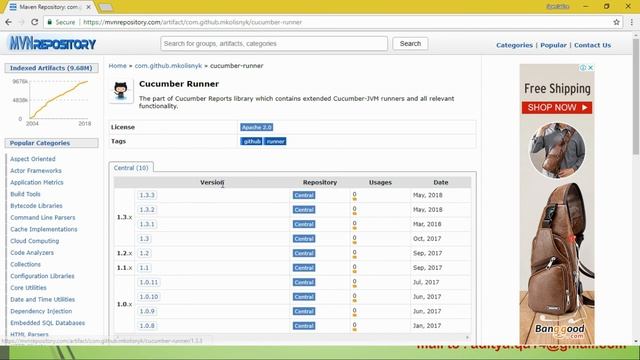Open Code Analyzers category
The image size is (640, 360).
coord(32,253)
